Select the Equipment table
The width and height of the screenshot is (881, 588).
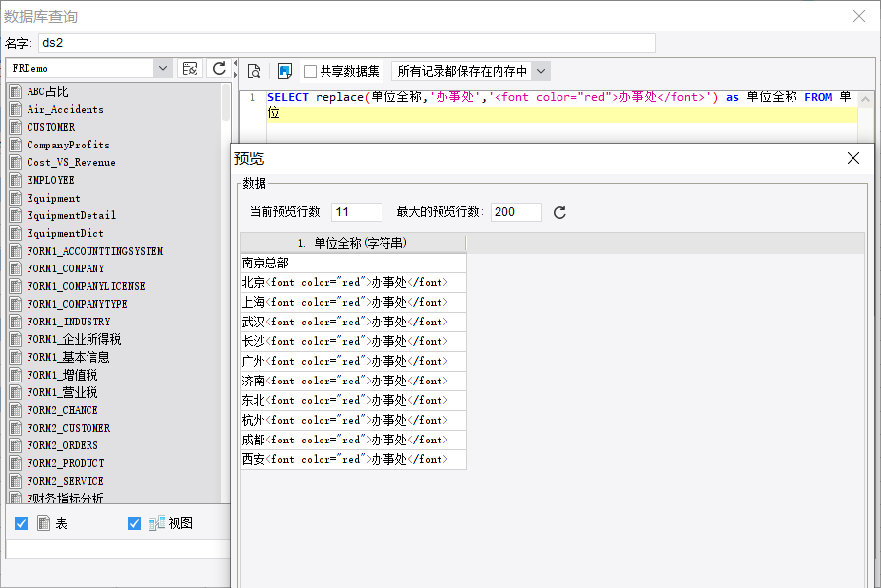(x=115, y=198)
